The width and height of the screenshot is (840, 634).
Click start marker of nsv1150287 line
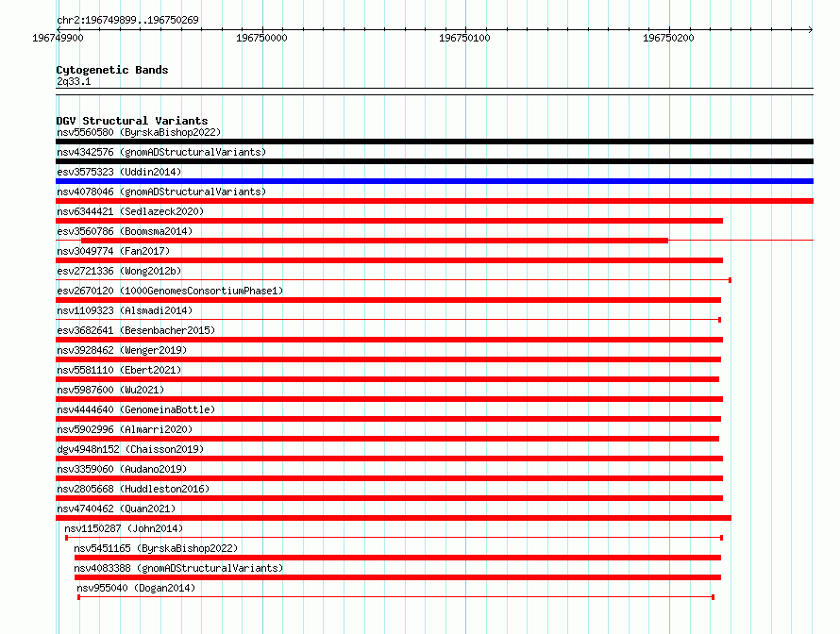[66, 538]
